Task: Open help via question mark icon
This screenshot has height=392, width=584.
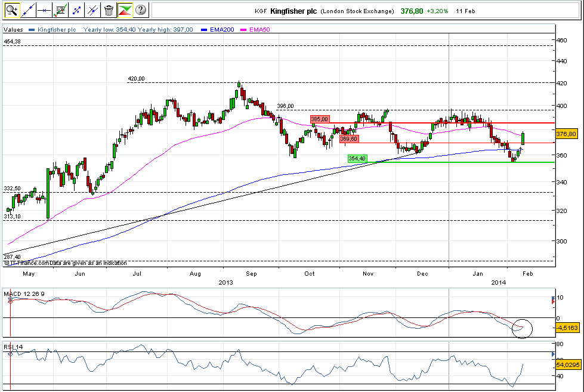Action: click(141, 10)
